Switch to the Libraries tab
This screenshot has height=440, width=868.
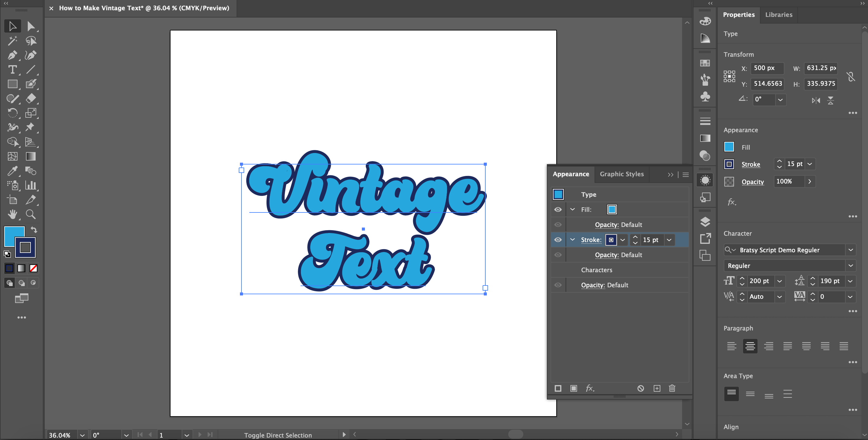[778, 14]
